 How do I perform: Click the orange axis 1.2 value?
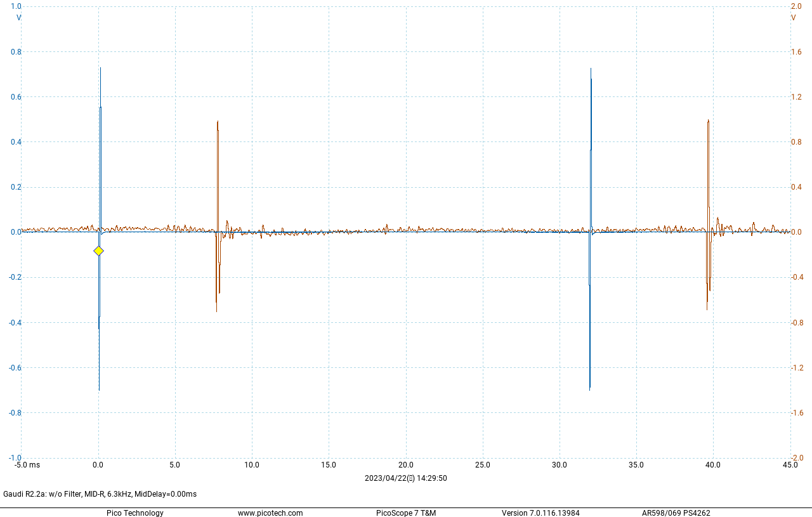click(796, 97)
